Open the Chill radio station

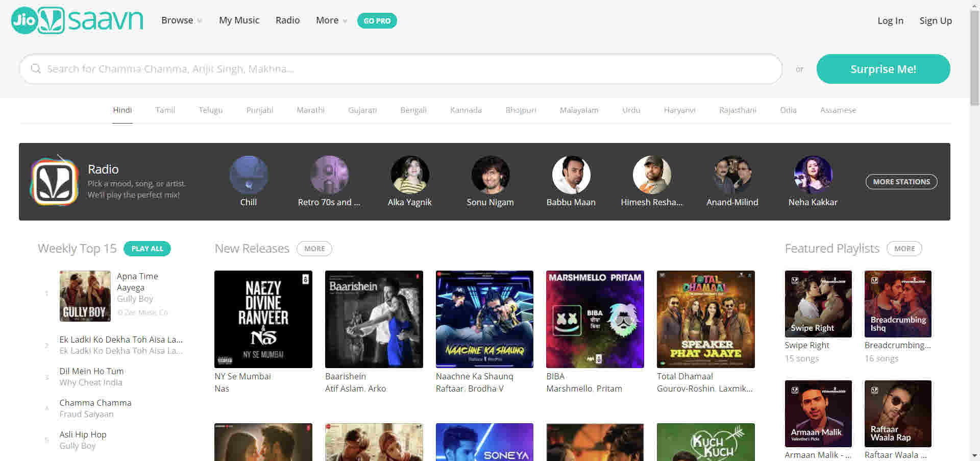click(x=249, y=174)
